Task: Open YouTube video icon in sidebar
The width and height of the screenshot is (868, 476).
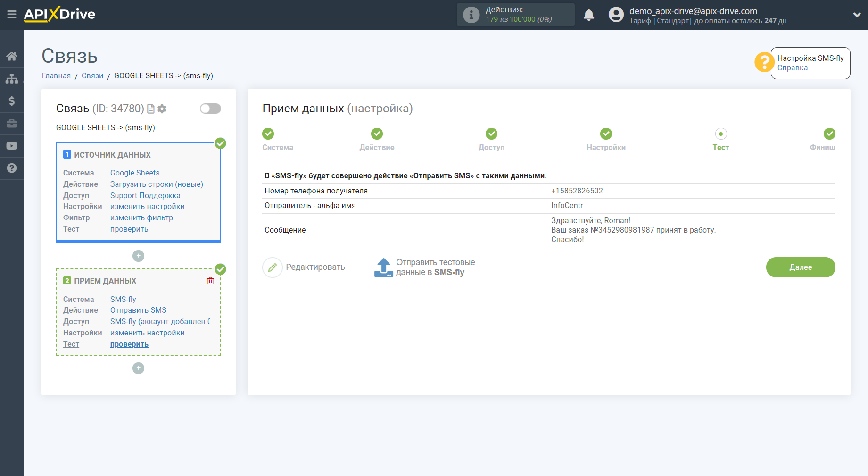Action: (12, 146)
